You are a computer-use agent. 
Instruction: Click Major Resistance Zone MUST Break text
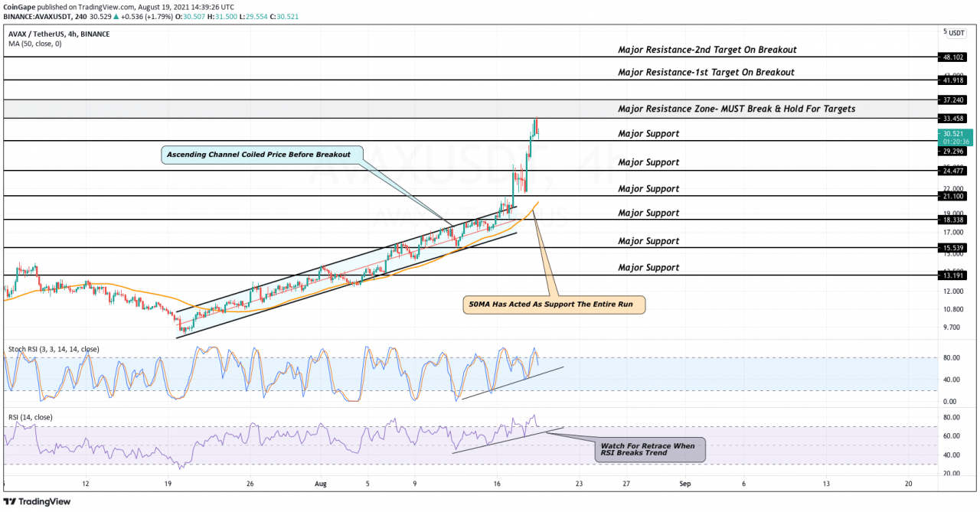[736, 109]
